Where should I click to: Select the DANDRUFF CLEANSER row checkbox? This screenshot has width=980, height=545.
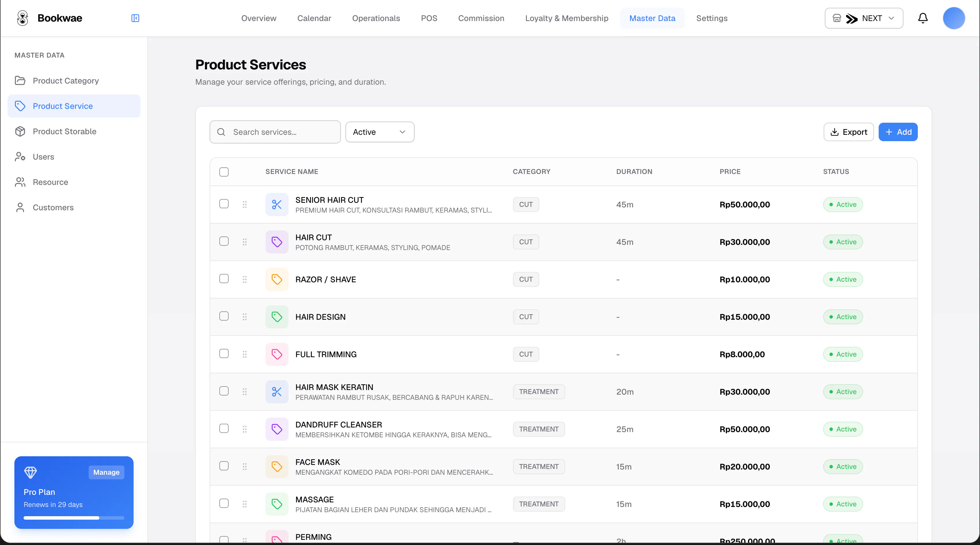click(x=224, y=429)
